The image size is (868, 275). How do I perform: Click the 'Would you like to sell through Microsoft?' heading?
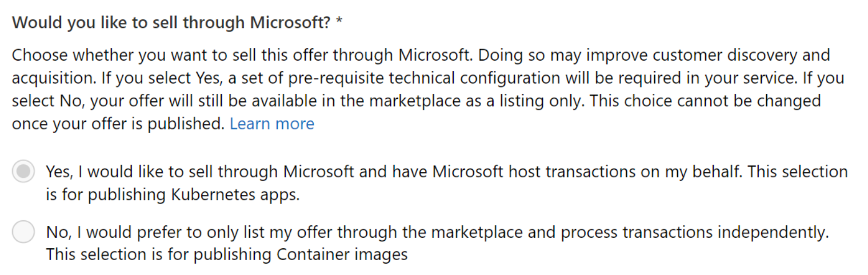171,23
